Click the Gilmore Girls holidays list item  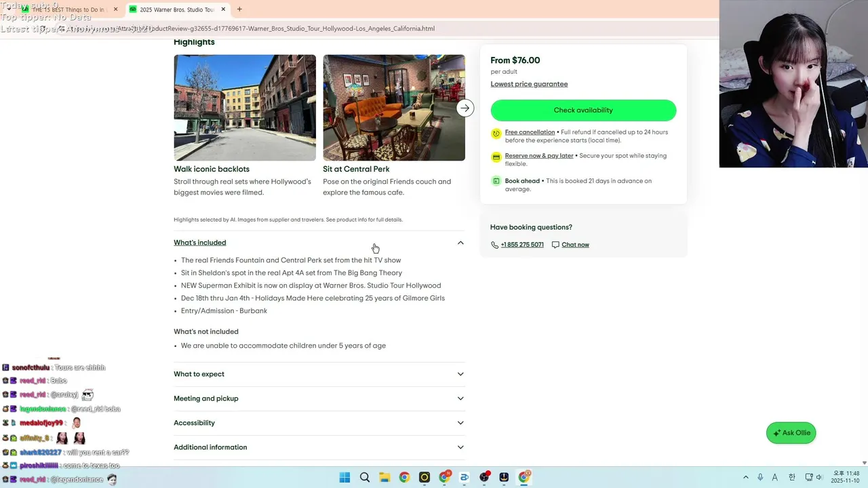click(x=313, y=298)
